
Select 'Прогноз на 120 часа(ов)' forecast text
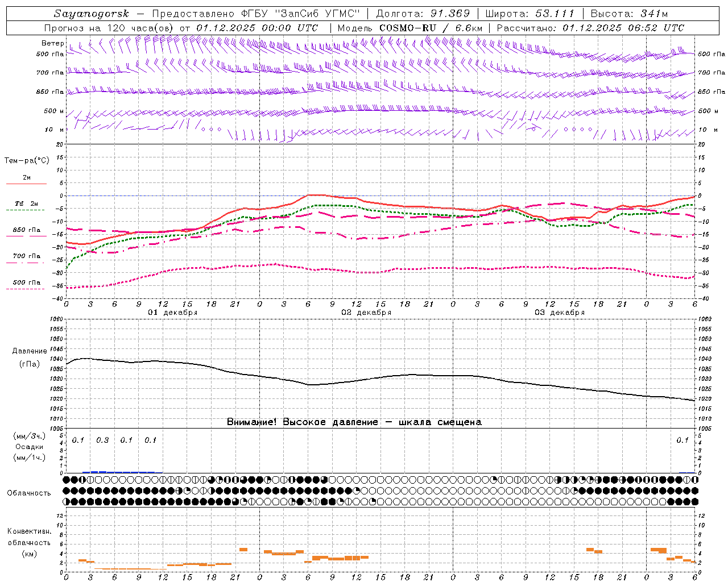pos(110,28)
